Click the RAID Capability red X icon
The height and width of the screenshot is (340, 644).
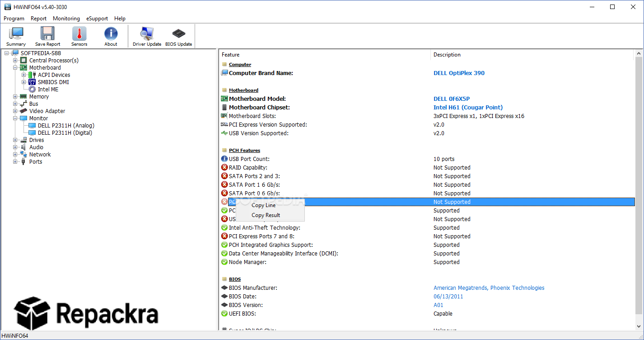pyautogui.click(x=224, y=168)
